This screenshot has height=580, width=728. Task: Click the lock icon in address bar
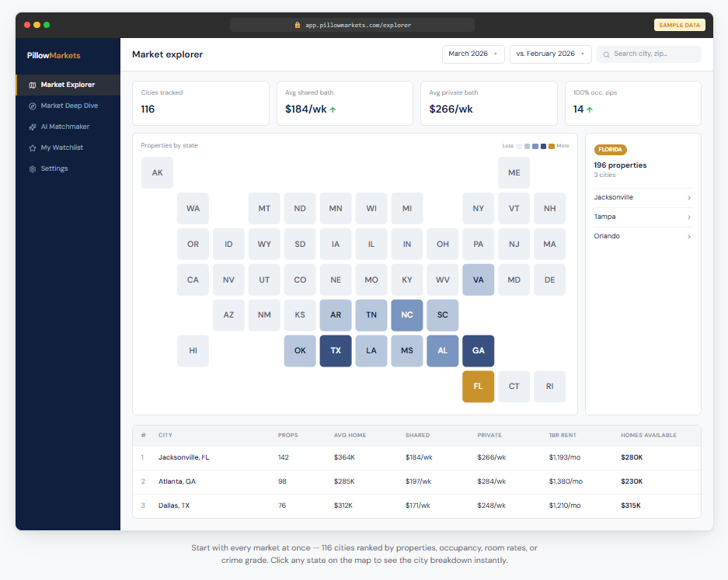click(298, 25)
